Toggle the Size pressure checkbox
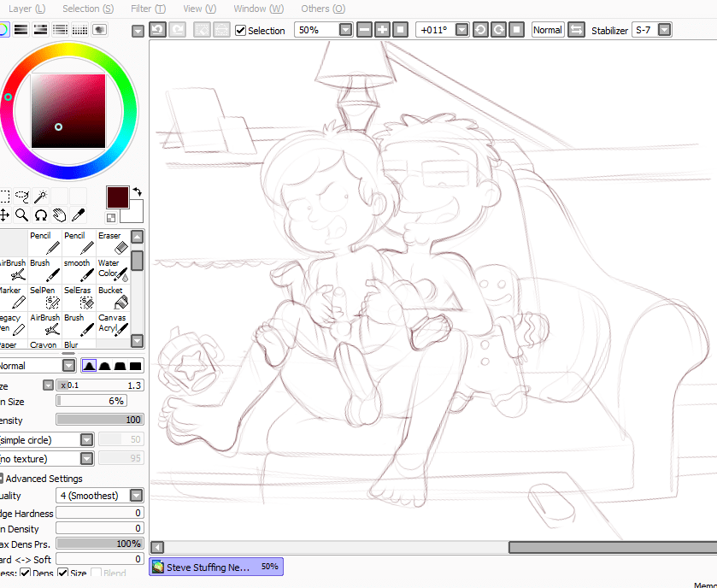Screen dimensions: 717x588 (63, 573)
